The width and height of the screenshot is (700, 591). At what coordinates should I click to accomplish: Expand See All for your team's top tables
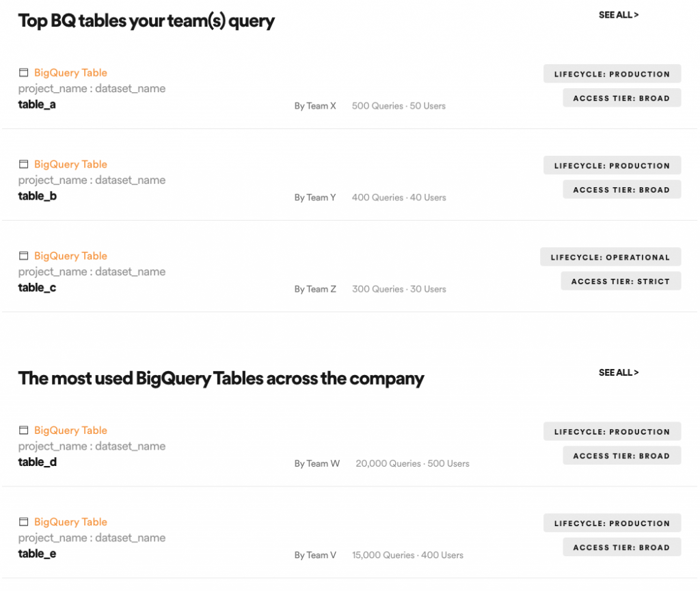click(x=619, y=14)
